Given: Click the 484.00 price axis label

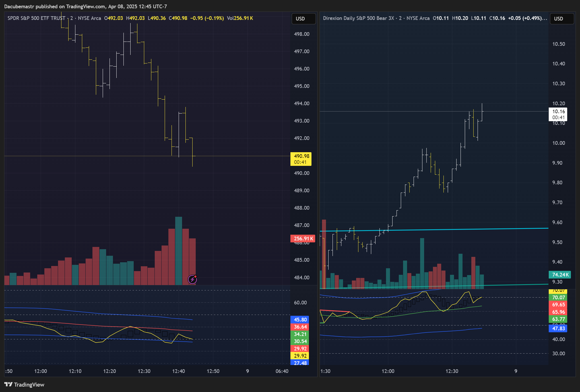Looking at the screenshot, I should [x=302, y=278].
